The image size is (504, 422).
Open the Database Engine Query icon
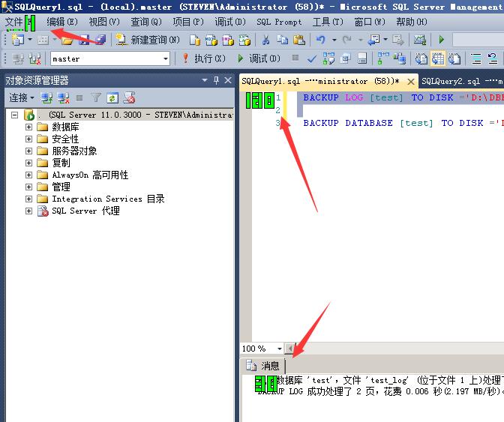point(195,40)
